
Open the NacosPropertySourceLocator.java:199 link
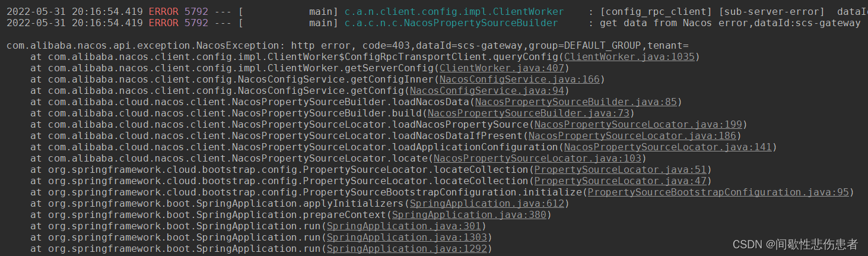pos(638,125)
